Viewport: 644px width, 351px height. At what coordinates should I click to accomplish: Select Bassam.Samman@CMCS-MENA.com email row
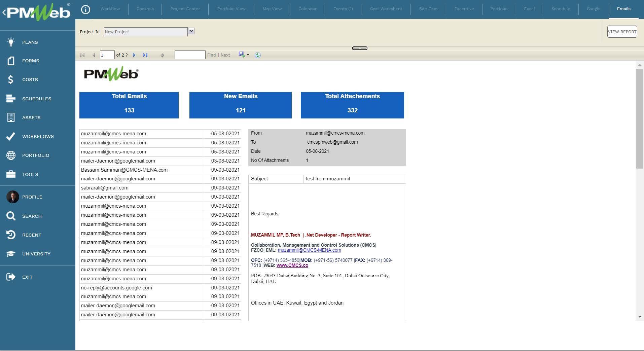(x=160, y=170)
